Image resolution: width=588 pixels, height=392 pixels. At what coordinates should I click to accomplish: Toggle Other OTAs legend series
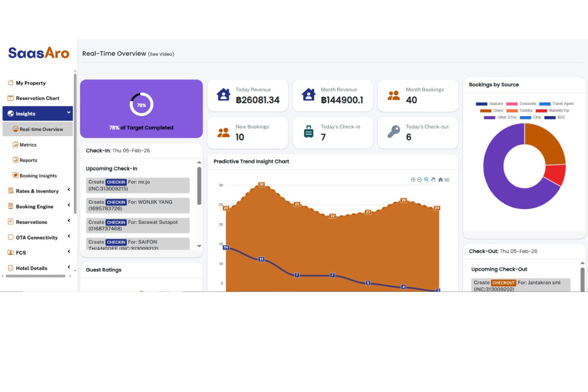click(500, 117)
